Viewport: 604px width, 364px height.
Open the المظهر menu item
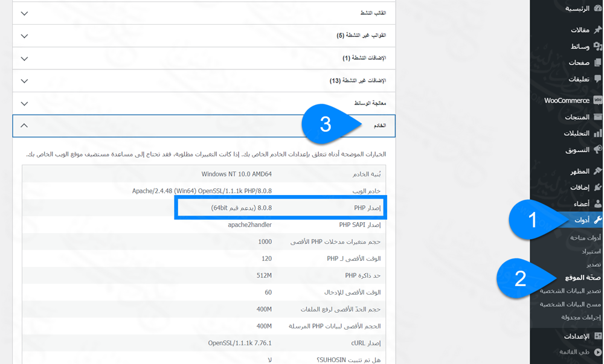tap(580, 171)
